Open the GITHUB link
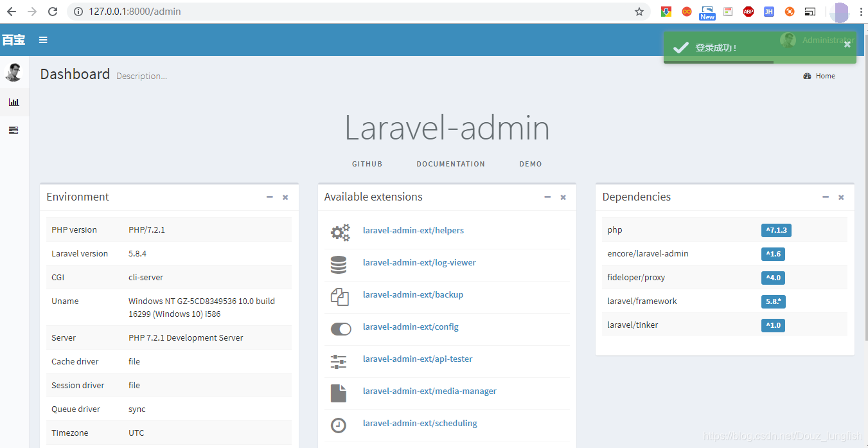This screenshot has width=868, height=448. tap(367, 164)
